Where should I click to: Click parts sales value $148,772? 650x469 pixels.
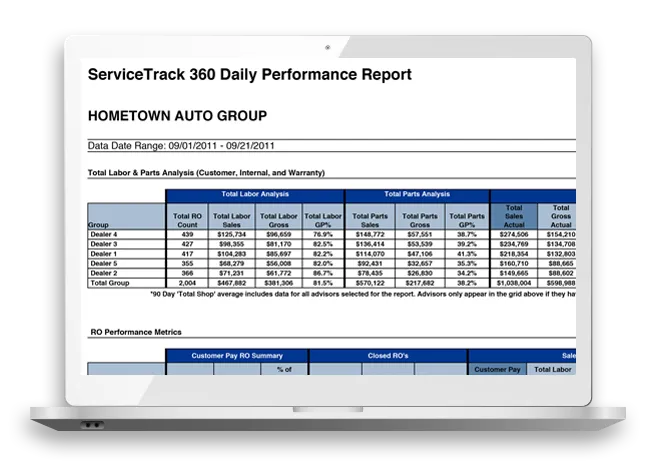tap(370, 234)
